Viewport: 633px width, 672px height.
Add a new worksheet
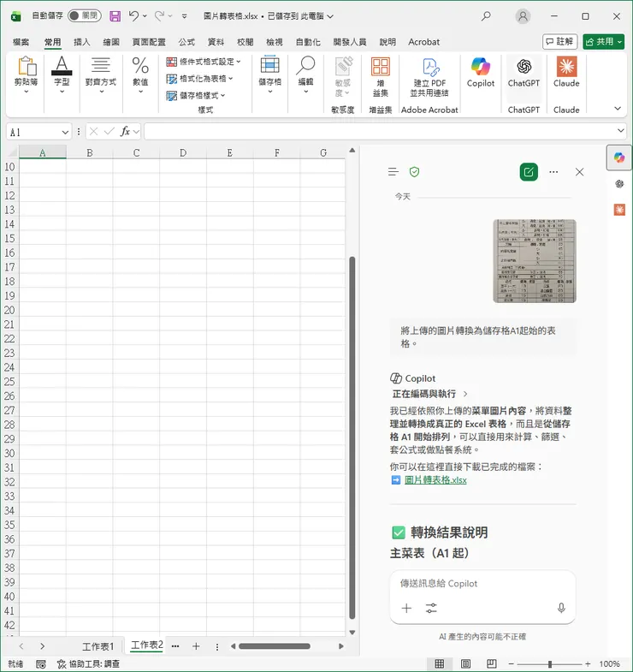pos(196,646)
